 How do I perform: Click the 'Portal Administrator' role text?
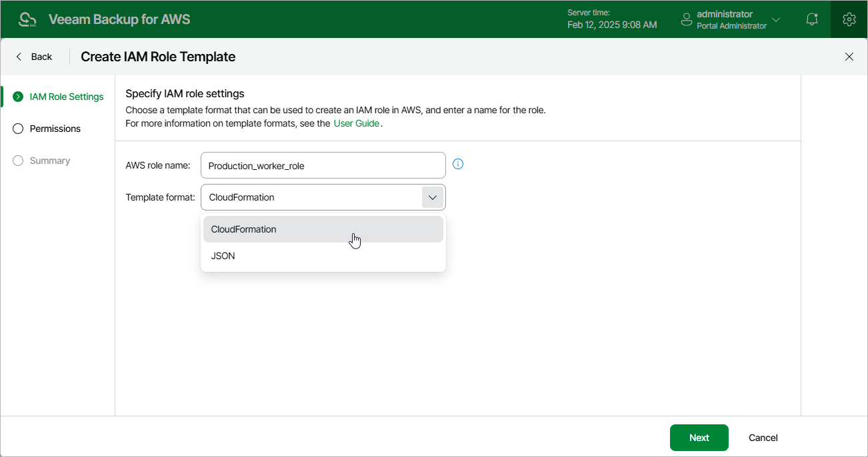(731, 26)
